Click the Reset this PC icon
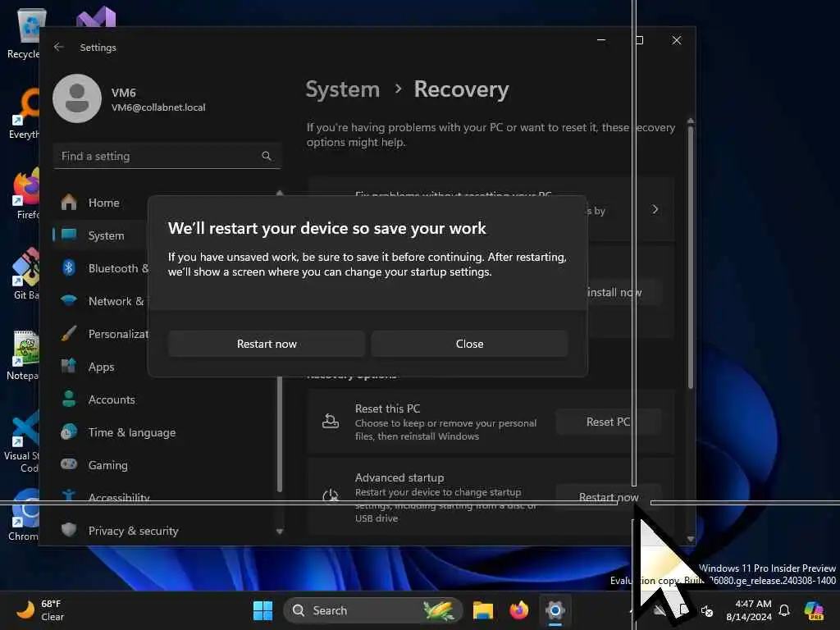 tap(330, 422)
